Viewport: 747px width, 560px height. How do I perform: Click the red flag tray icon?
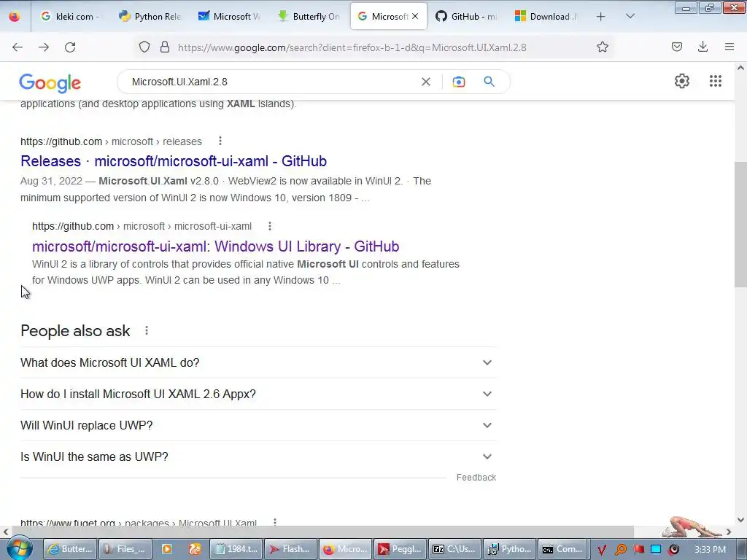(x=638, y=549)
